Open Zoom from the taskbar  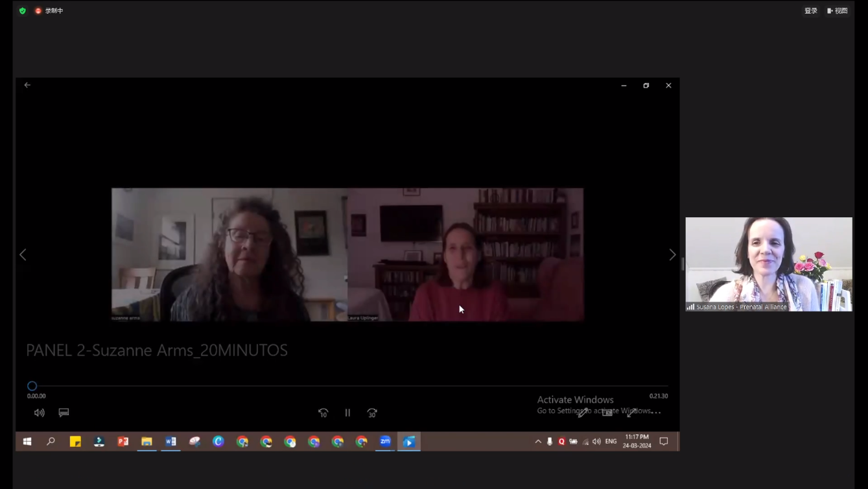pos(385,442)
